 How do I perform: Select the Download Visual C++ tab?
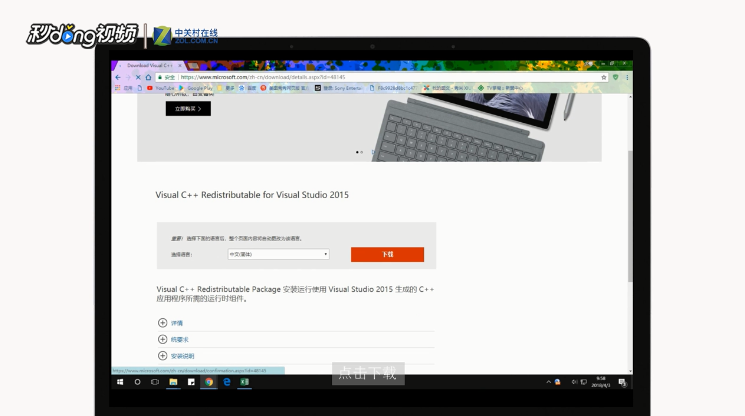point(149,66)
